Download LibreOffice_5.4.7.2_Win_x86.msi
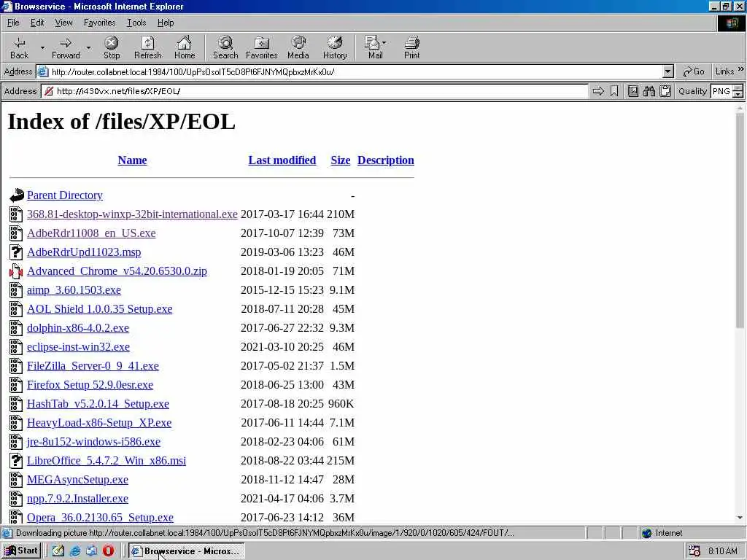The width and height of the screenshot is (747, 560). pyautogui.click(x=107, y=461)
